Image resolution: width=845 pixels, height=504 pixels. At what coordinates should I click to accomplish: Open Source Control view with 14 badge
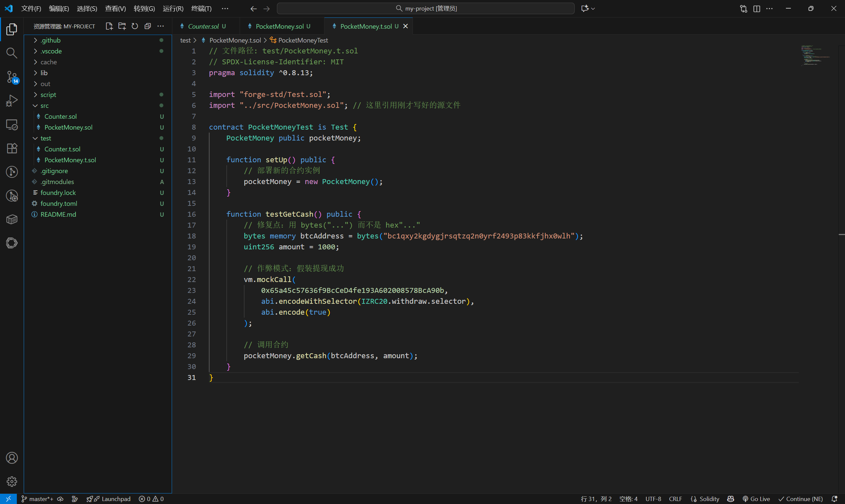coord(12,77)
